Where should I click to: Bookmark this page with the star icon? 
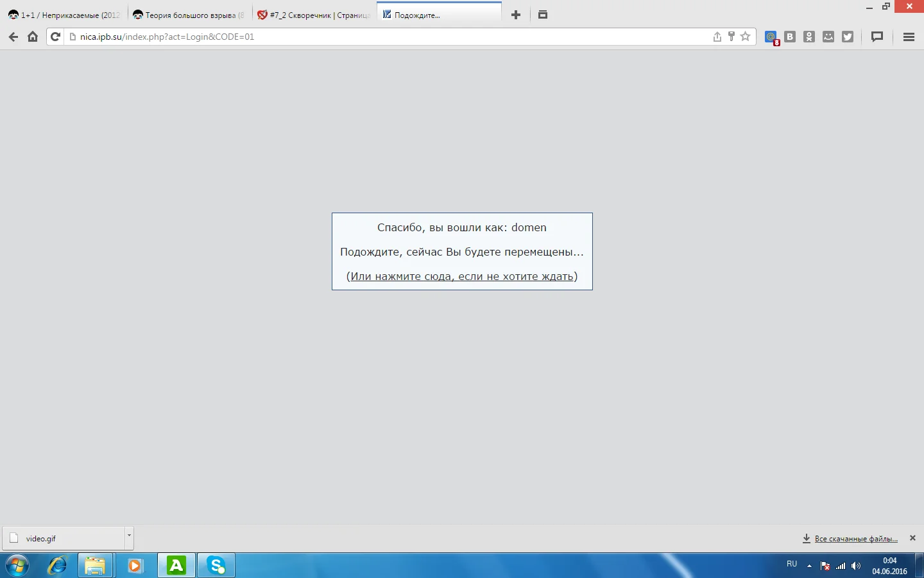745,37
